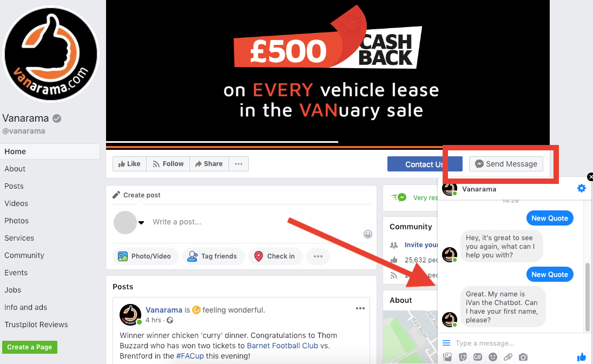Expand more page actions next to Share
Viewport: 593px width, 364px height.
pyautogui.click(x=238, y=164)
